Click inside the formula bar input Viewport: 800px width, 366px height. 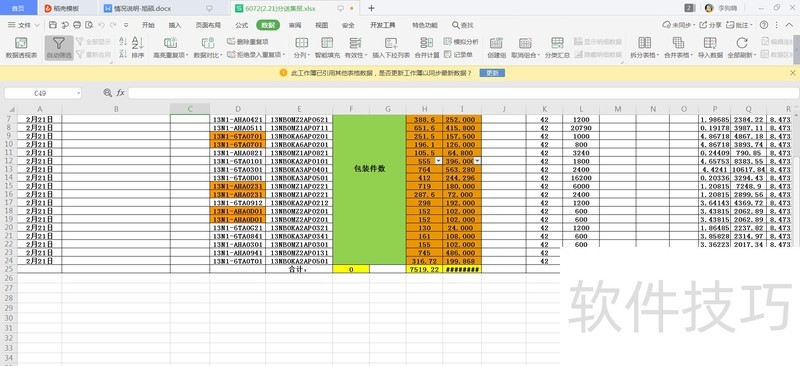click(x=463, y=93)
